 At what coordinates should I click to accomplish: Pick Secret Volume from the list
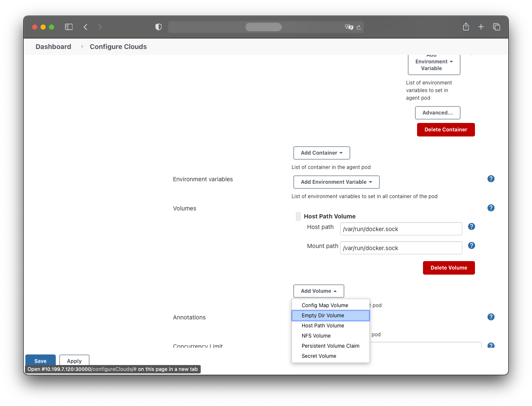(319, 356)
